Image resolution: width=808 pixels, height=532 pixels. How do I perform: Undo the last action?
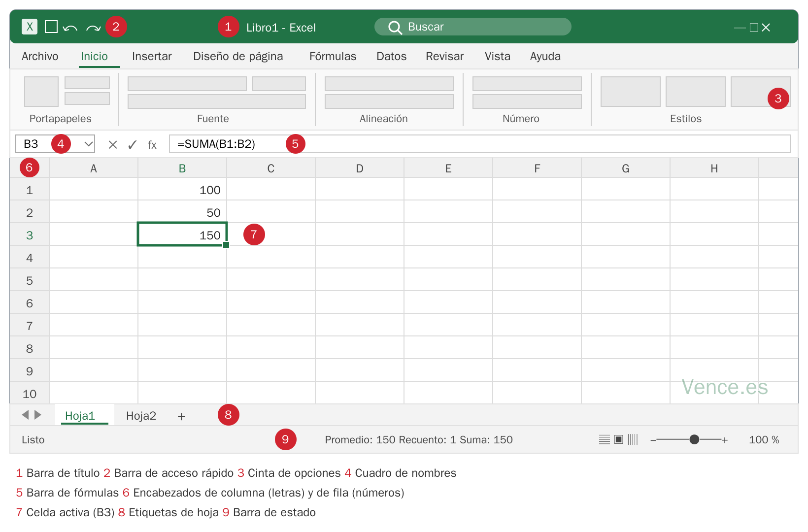click(70, 28)
